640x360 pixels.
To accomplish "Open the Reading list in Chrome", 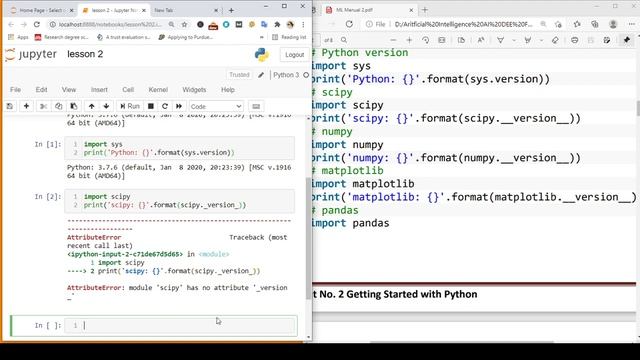I will (x=289, y=37).
